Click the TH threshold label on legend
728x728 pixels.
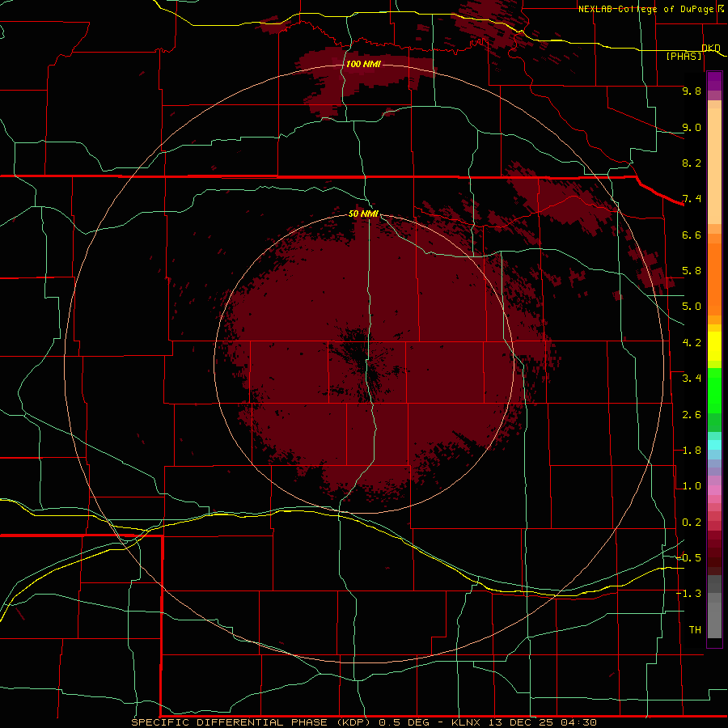coord(695,630)
